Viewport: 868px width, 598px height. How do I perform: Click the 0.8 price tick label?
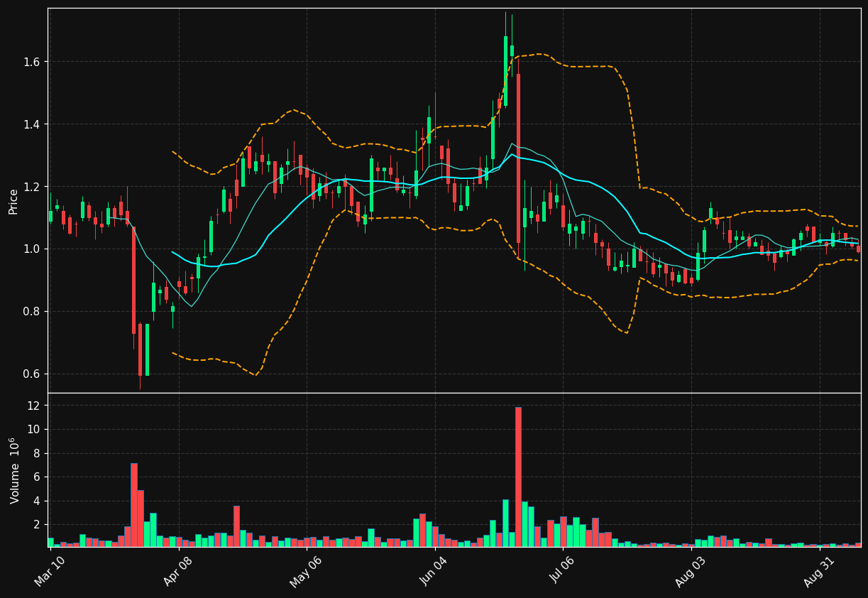[33, 312]
